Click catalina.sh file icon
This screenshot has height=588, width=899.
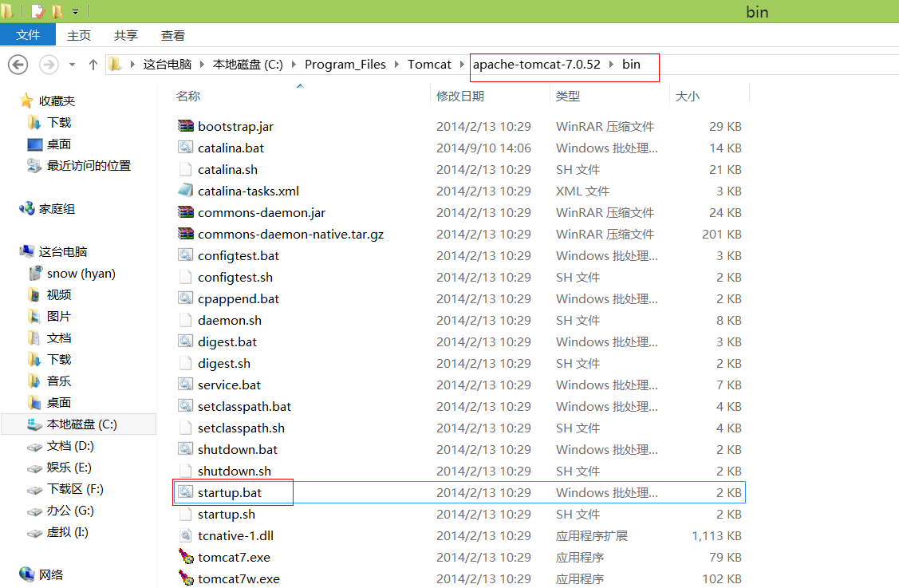pos(185,169)
